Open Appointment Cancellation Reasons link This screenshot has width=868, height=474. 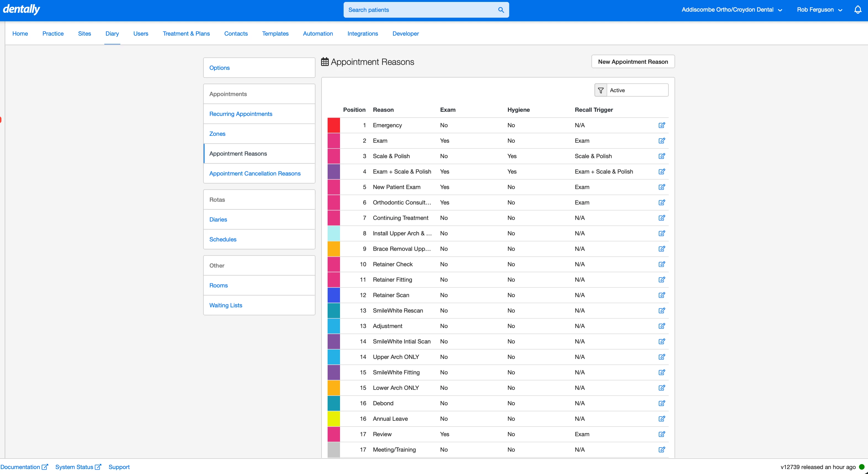pyautogui.click(x=255, y=173)
